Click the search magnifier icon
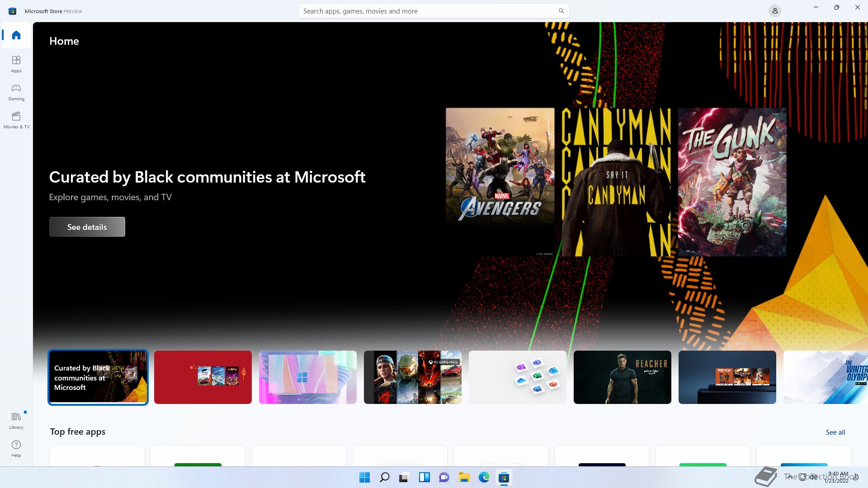 [x=561, y=11]
